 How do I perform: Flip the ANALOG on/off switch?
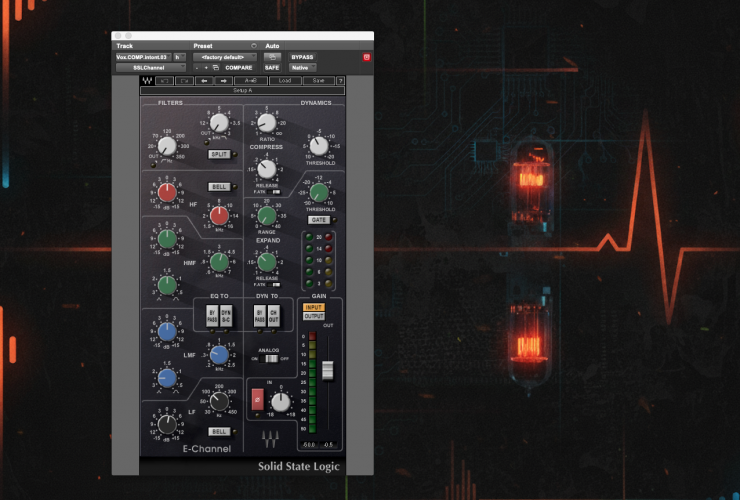271,359
